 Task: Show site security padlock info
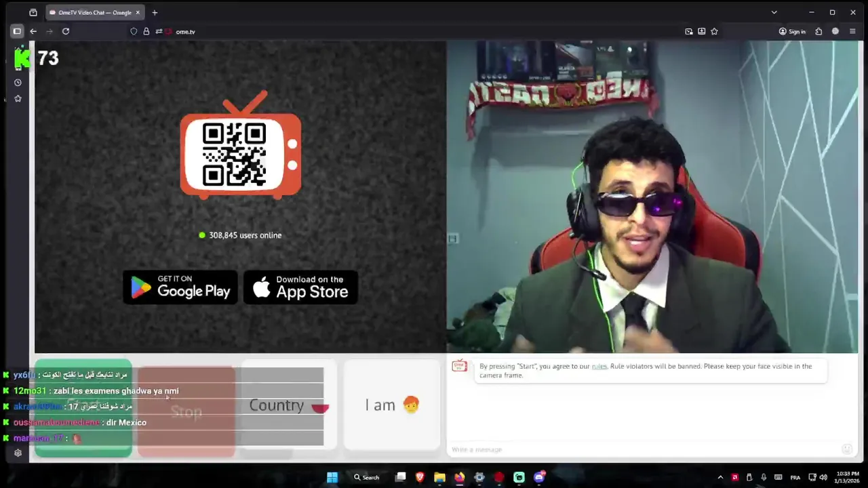pos(146,31)
